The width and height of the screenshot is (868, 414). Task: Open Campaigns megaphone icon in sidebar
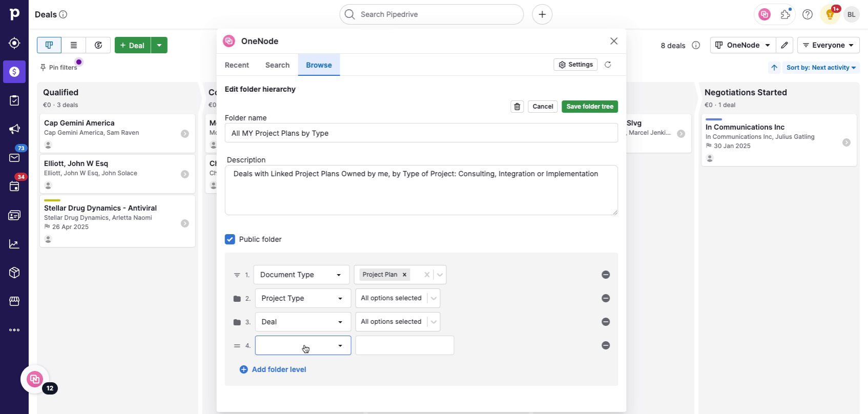pos(14,129)
